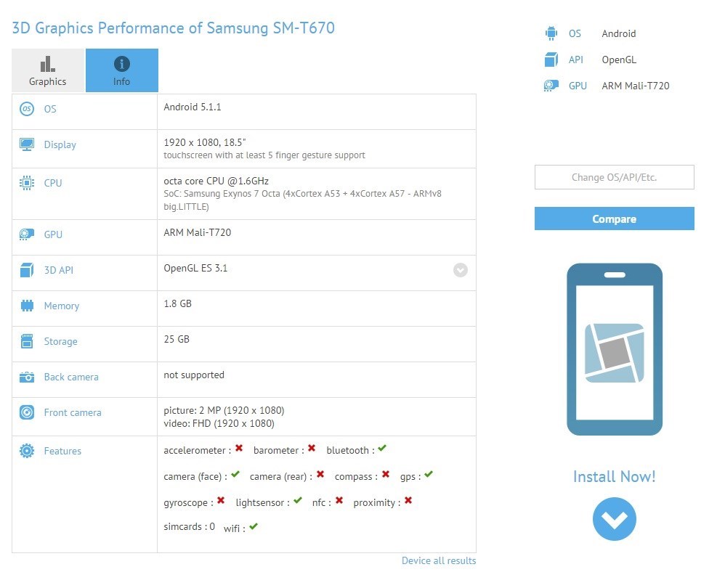Click the not supported back camera value
Screen dimensions: 717x588
[x=195, y=375]
